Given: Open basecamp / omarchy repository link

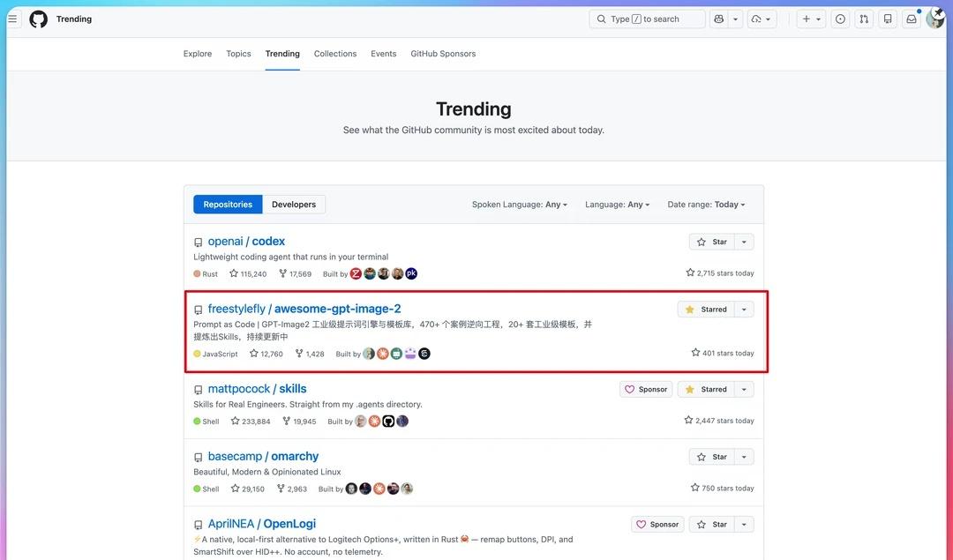Looking at the screenshot, I should [263, 456].
